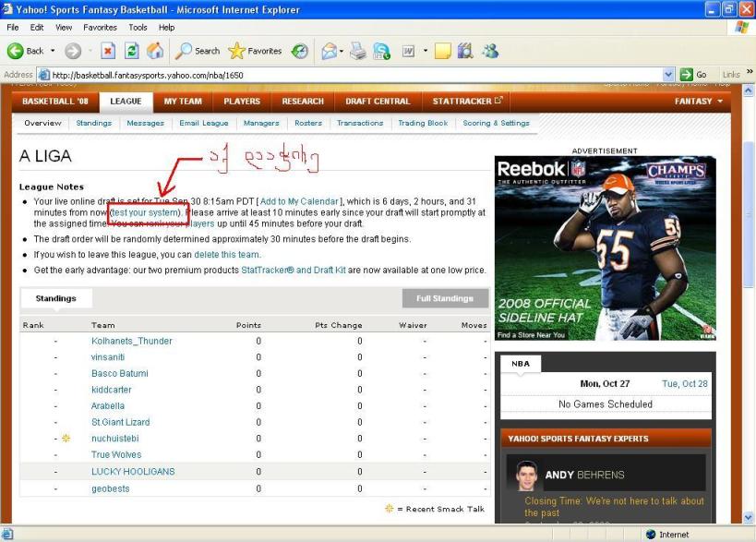Click the green Go arrow button

686,75
